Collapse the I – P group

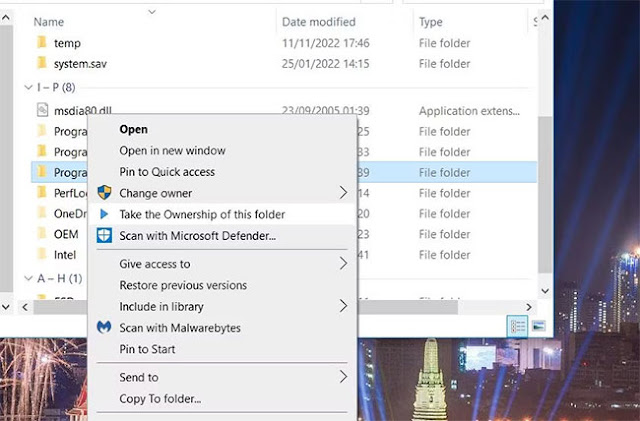(x=29, y=87)
